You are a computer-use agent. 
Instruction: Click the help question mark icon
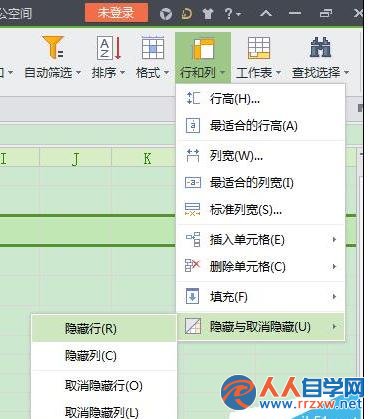[x=229, y=14]
